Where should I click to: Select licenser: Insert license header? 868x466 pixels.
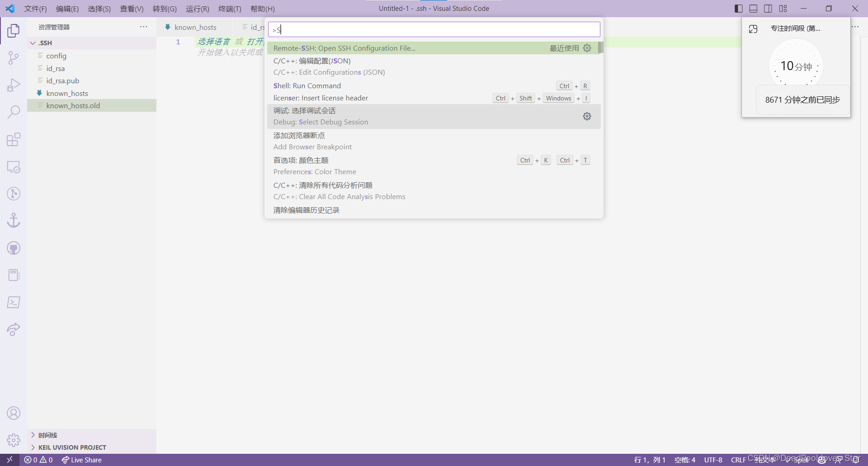pyautogui.click(x=434, y=98)
